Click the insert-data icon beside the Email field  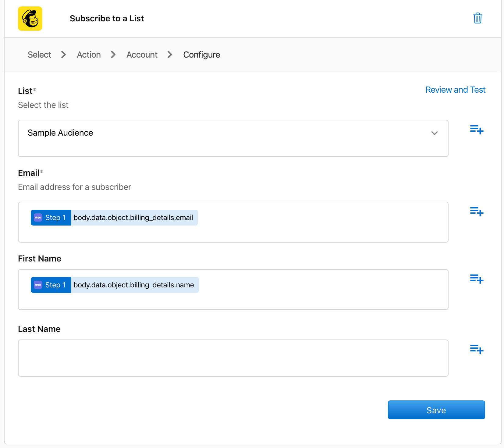click(x=477, y=212)
